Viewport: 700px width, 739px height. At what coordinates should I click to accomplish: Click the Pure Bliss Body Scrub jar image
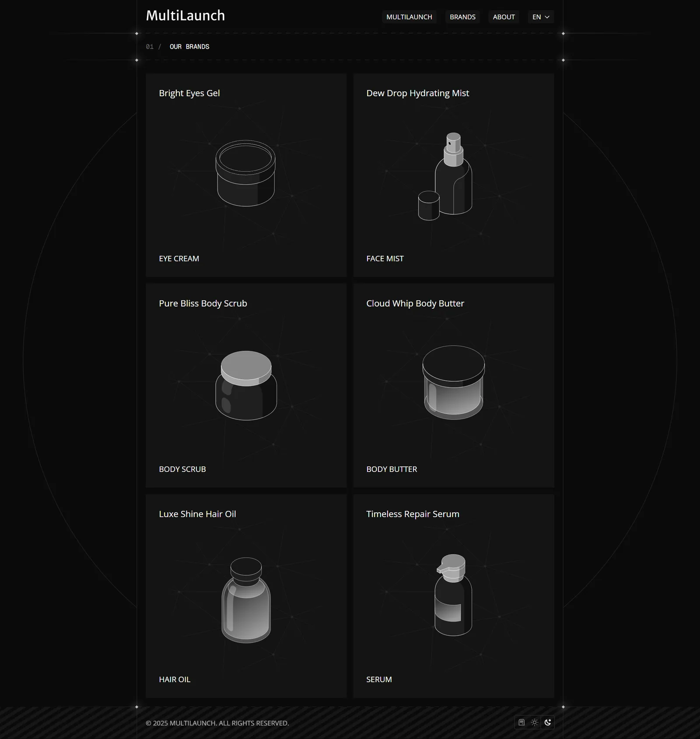coord(246,385)
